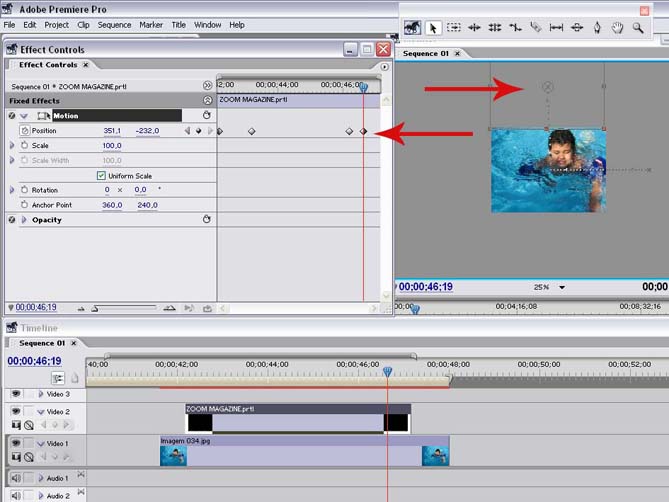Open the Sequence menu
The height and width of the screenshot is (502, 669).
click(x=114, y=24)
